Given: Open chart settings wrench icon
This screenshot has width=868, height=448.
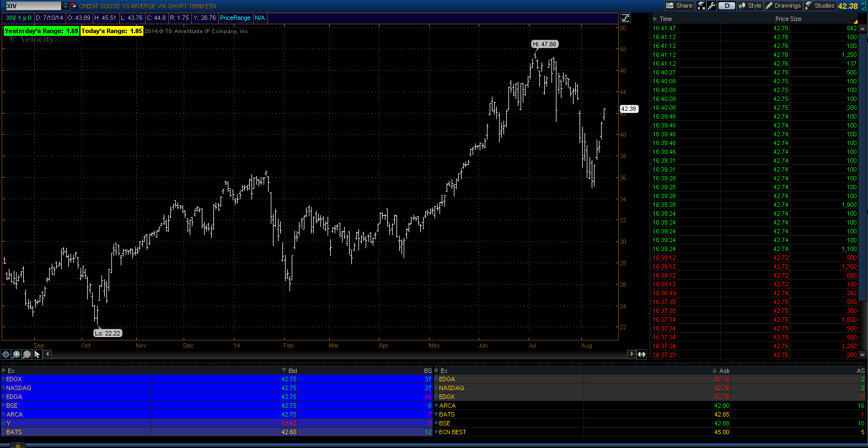Looking at the screenshot, I should pos(711,6).
